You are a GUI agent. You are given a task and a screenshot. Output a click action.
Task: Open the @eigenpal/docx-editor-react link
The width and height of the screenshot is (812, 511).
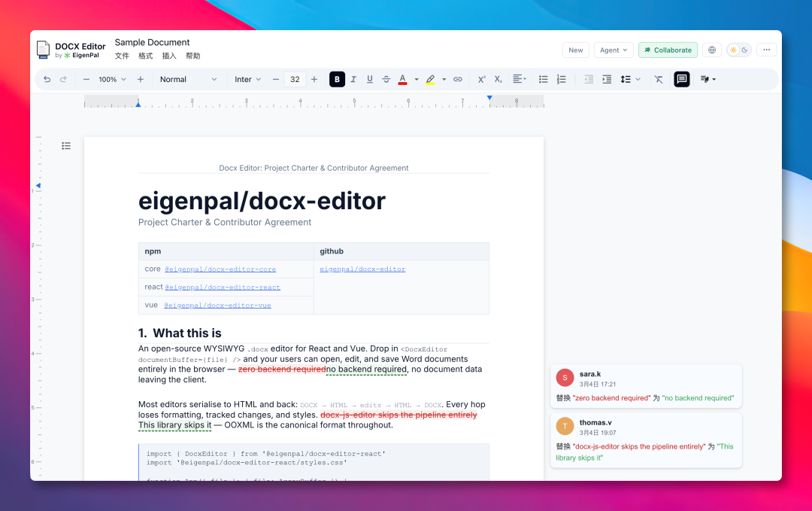[x=222, y=287]
